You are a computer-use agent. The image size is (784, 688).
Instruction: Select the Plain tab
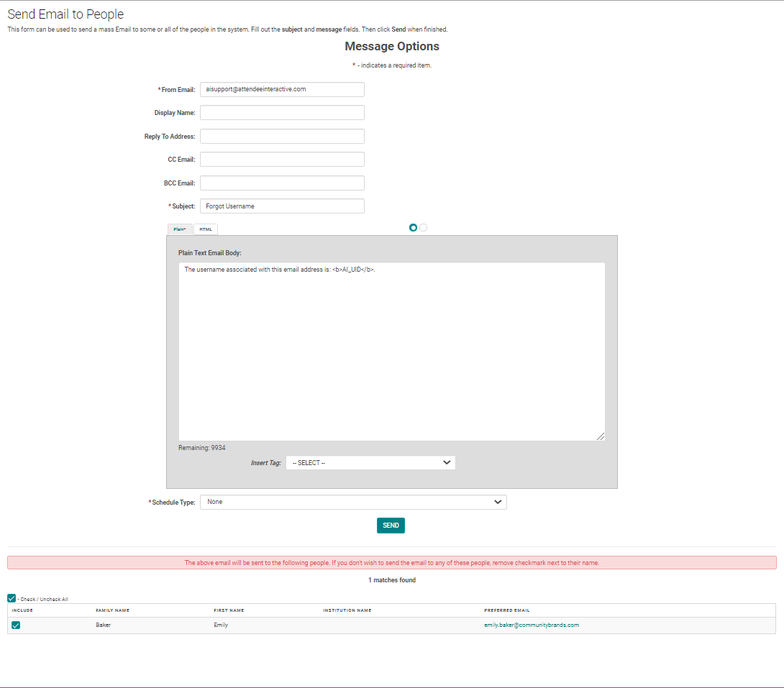pyautogui.click(x=180, y=229)
